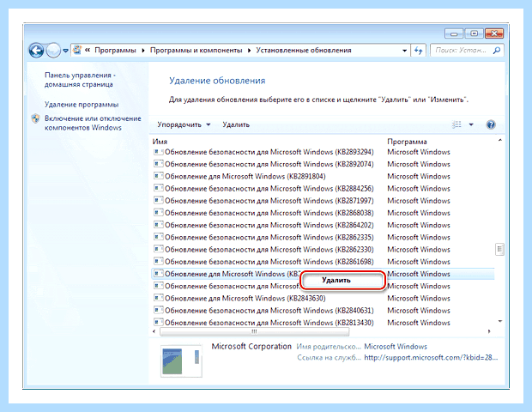Open the address bar history dropdown

[404, 51]
